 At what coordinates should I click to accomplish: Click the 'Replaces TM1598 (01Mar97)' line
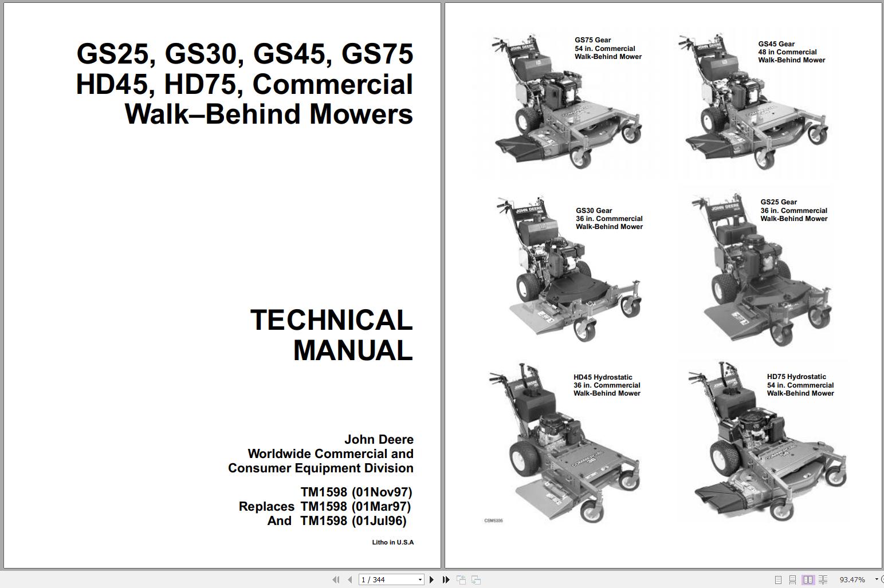tap(325, 506)
